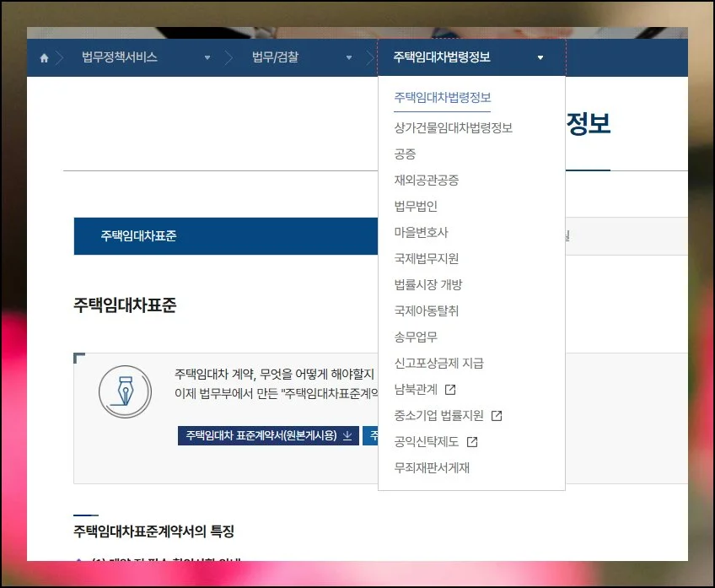Select 상가건물임대차법령정보 menu item
Viewport: 715px width, 588px height.
tap(453, 128)
